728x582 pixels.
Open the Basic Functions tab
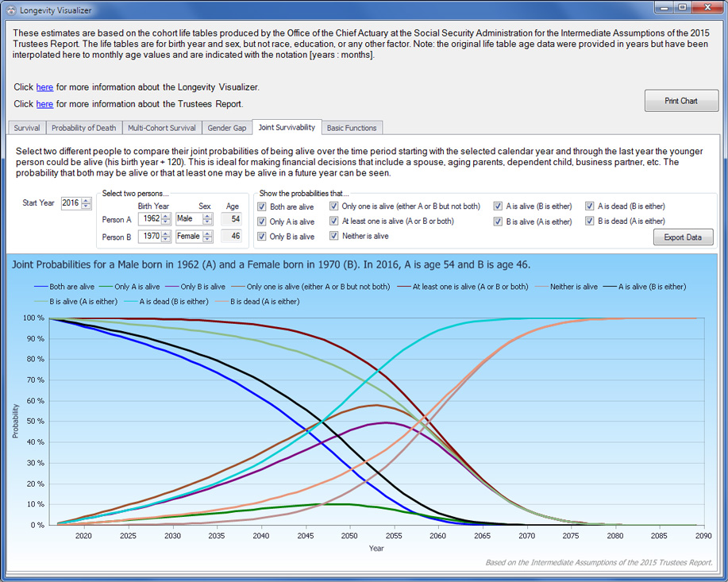click(352, 128)
